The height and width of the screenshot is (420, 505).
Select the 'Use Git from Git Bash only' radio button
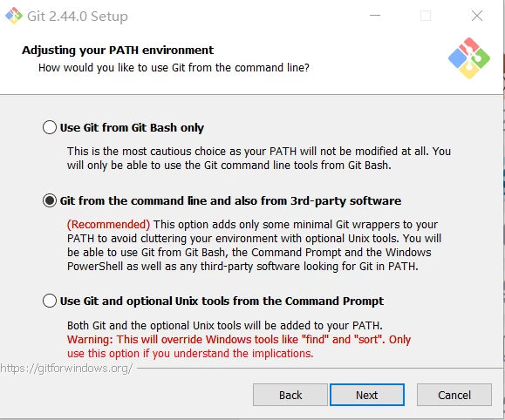coord(50,127)
